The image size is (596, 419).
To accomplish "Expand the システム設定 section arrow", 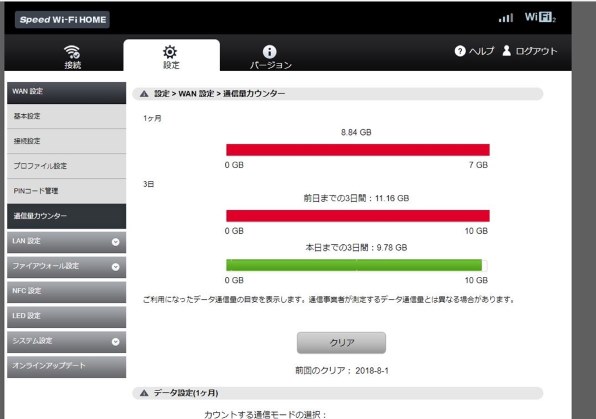I will click(116, 342).
